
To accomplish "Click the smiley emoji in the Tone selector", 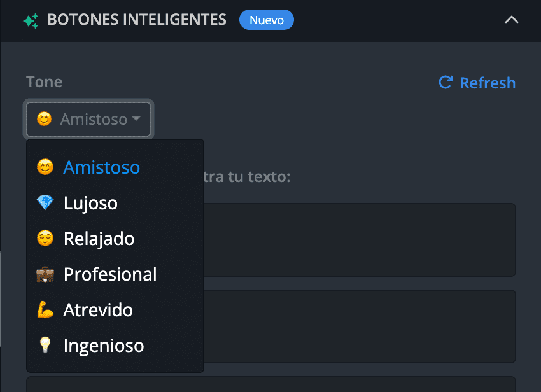I will click(x=44, y=119).
